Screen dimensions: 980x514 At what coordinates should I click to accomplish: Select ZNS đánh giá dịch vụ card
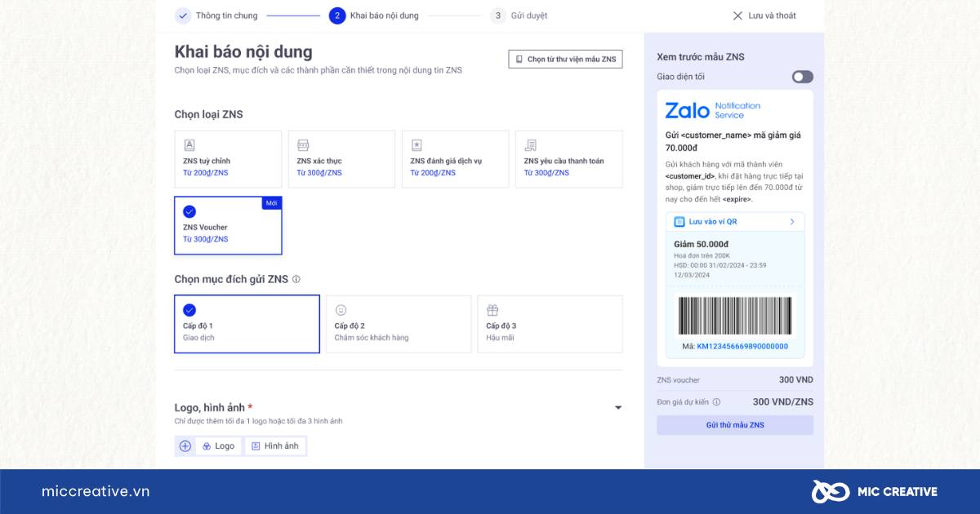[455, 159]
